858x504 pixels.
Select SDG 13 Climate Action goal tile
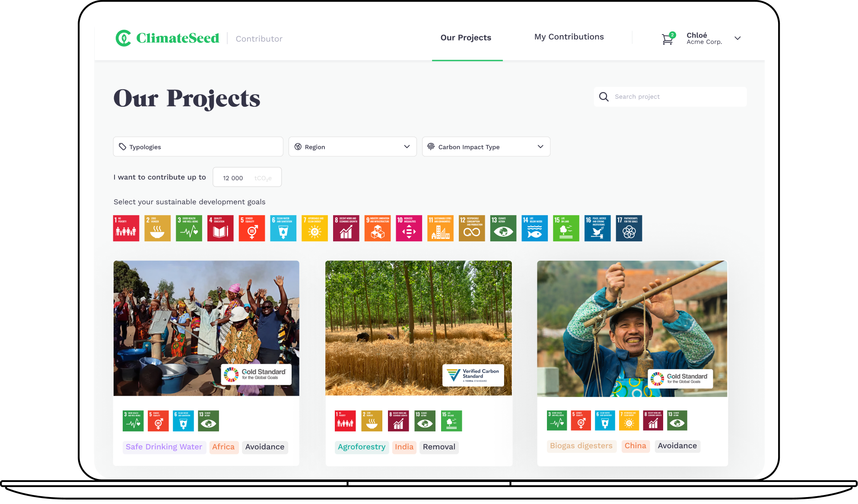(503, 228)
